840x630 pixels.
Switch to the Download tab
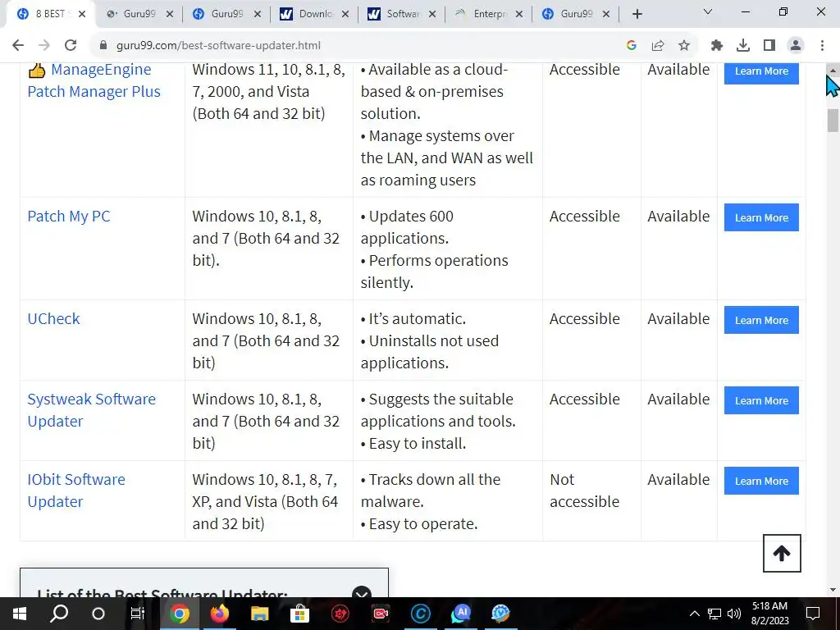[x=315, y=15]
